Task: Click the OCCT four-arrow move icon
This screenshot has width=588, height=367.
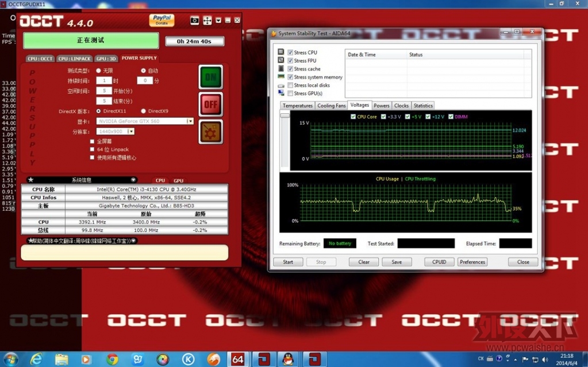Action: tap(207, 21)
